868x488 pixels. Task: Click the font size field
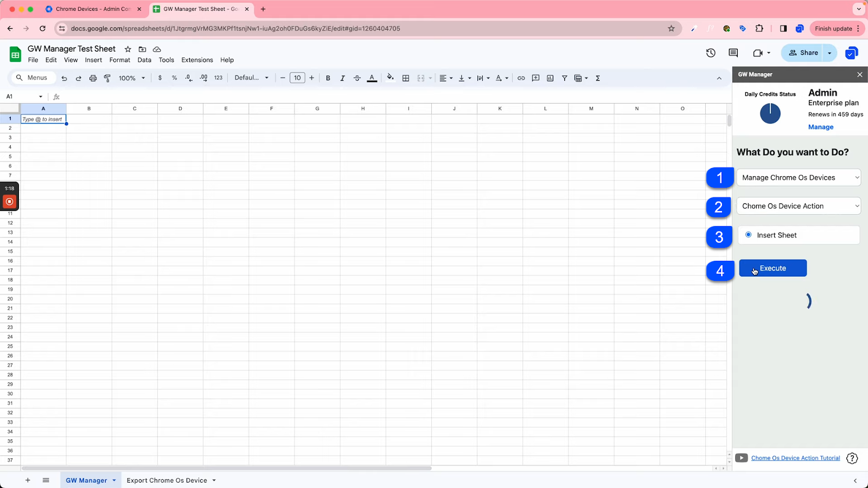point(297,78)
